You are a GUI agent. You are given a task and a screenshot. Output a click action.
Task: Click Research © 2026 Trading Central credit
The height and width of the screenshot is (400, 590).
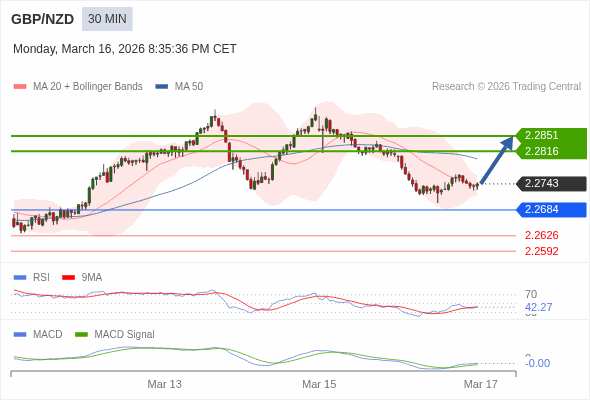coord(506,87)
